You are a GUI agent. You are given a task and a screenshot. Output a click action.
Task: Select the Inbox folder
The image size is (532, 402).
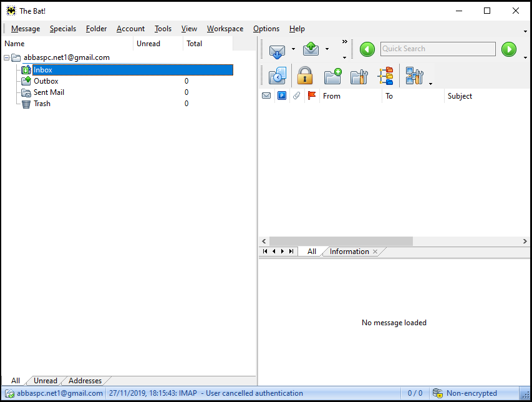click(133, 70)
